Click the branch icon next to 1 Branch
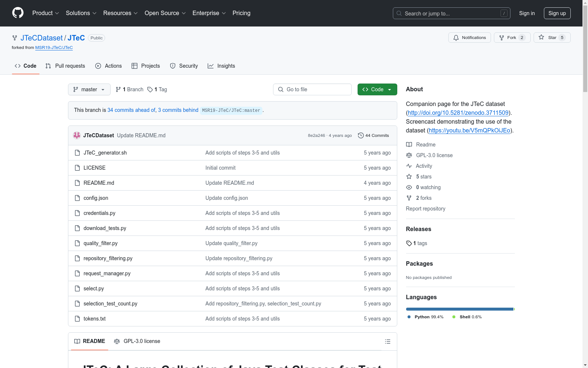Screen dimensions: 588x368 (118, 89)
